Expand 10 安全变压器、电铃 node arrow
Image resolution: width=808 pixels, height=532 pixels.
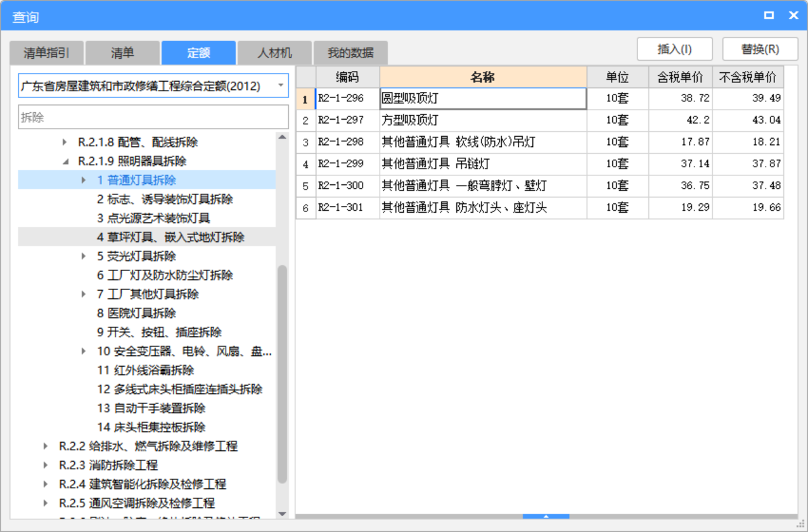[84, 351]
